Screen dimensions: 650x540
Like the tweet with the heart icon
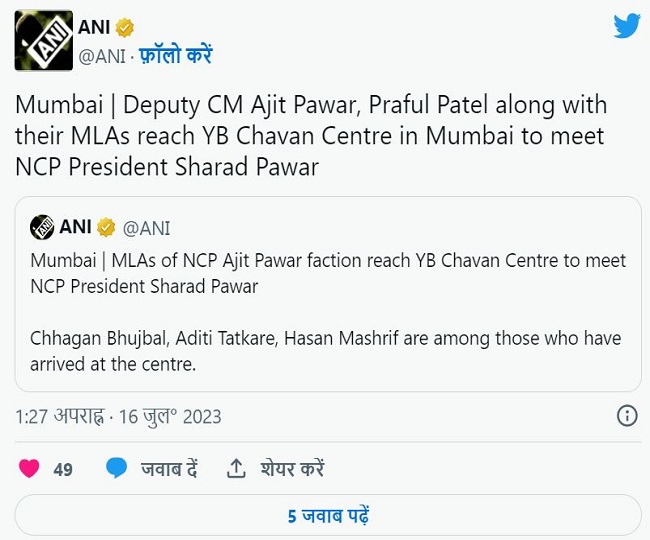pyautogui.click(x=29, y=467)
